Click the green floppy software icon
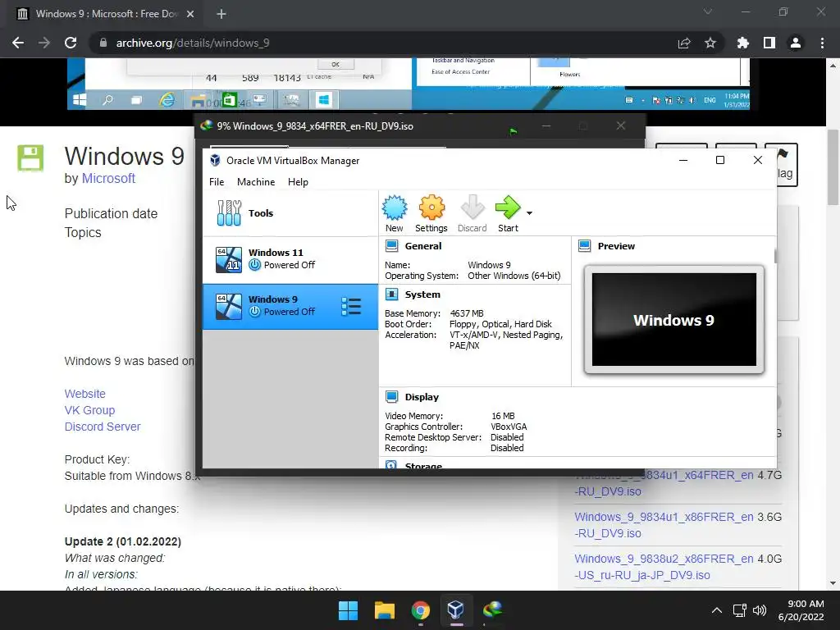 pos(30,158)
